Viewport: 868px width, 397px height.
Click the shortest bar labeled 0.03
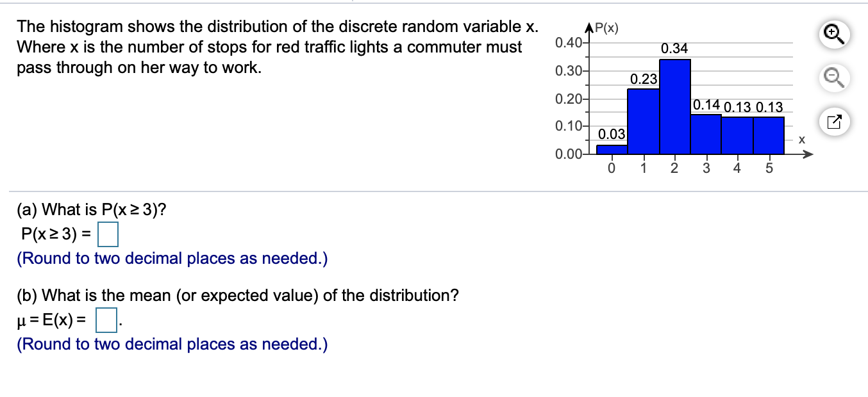[x=612, y=149]
